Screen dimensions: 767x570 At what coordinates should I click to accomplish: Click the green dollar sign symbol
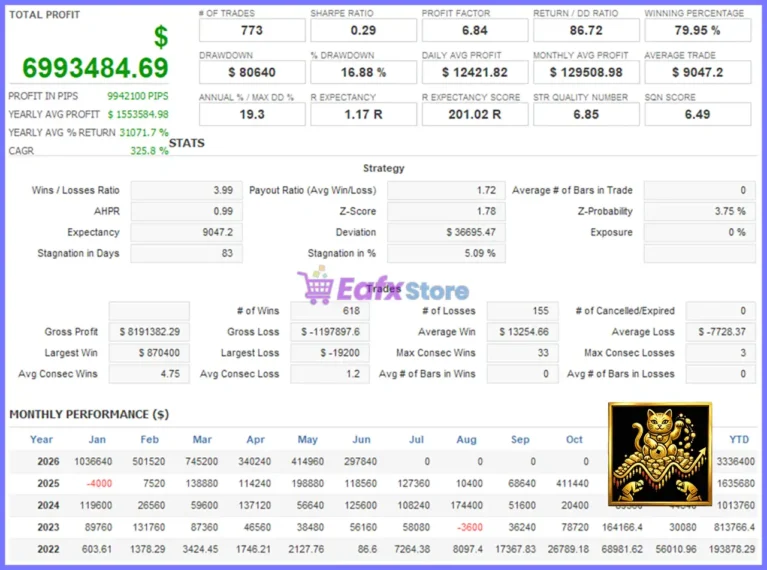click(161, 37)
